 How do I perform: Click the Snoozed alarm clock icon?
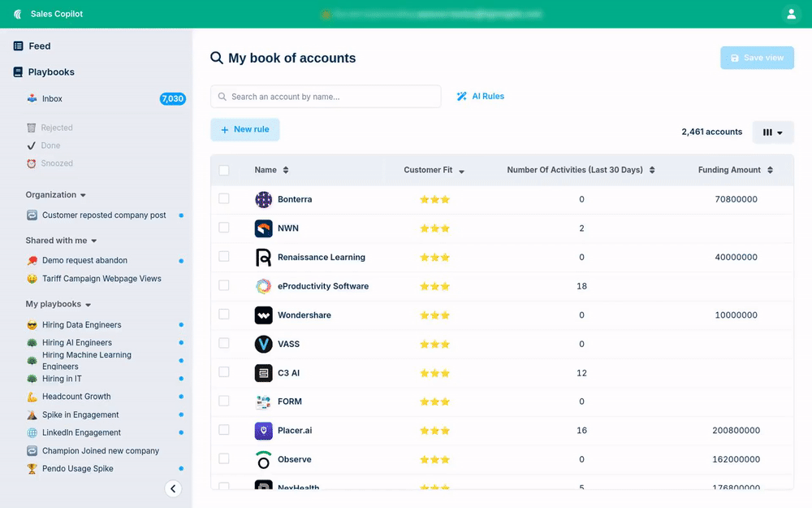[x=32, y=163]
